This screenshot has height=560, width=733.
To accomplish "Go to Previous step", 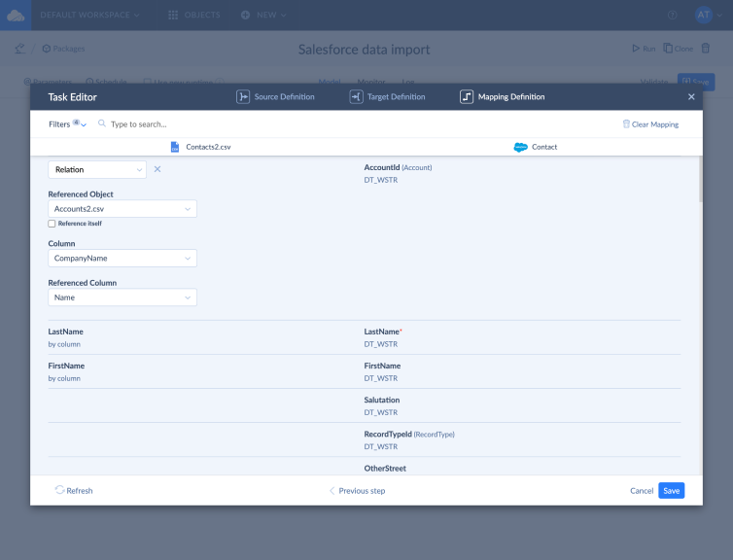I will point(357,491).
